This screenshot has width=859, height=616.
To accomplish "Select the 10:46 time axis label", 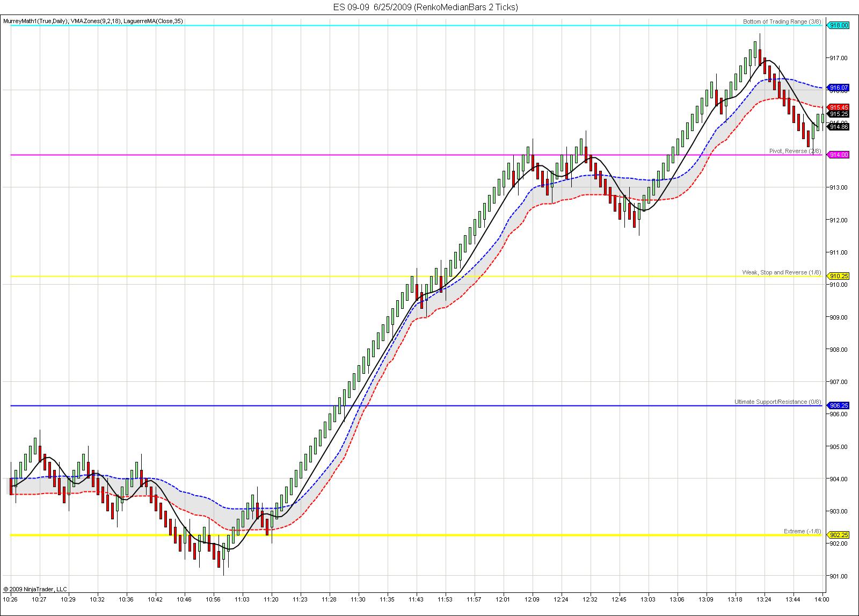I will 184,599.
